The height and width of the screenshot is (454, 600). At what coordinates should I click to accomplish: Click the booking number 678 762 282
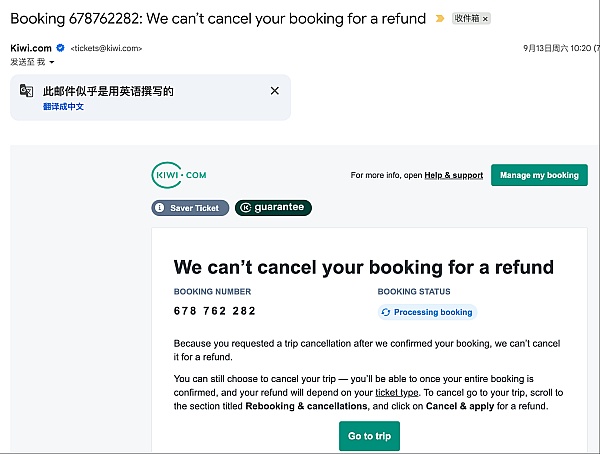point(214,311)
